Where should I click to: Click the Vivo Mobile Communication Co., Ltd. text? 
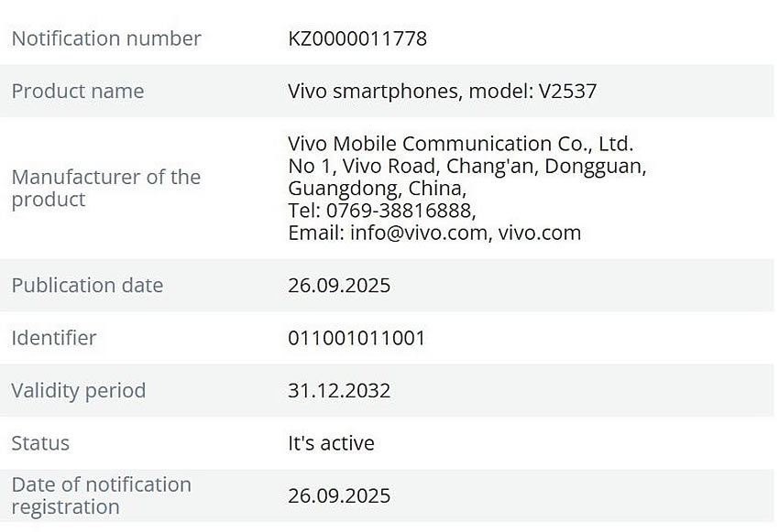tap(460, 144)
